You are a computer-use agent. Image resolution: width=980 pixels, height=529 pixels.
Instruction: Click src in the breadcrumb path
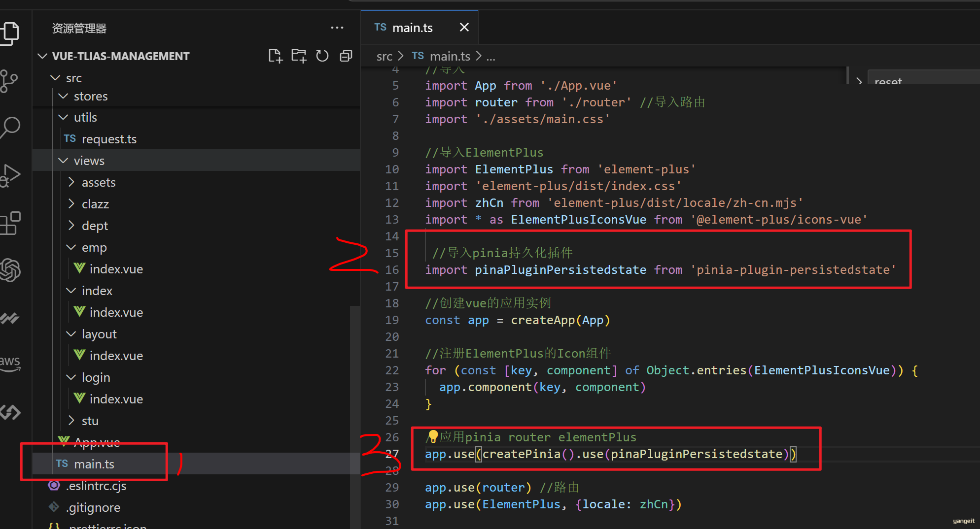385,57
